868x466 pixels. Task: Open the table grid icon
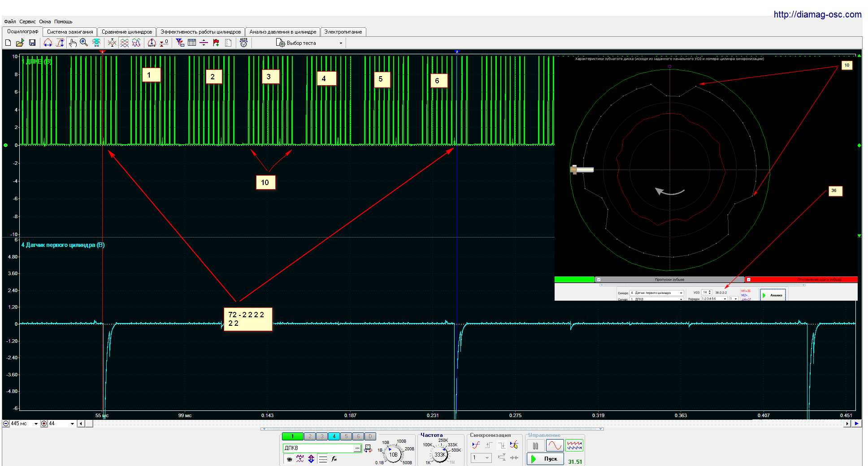pos(192,43)
